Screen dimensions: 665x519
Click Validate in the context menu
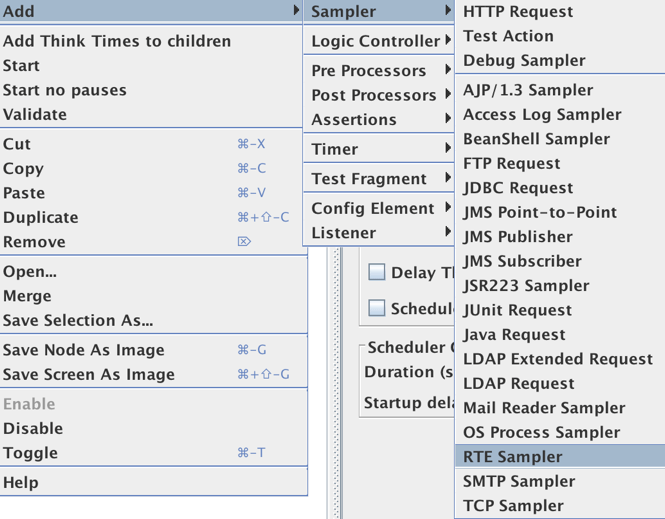click(151, 114)
